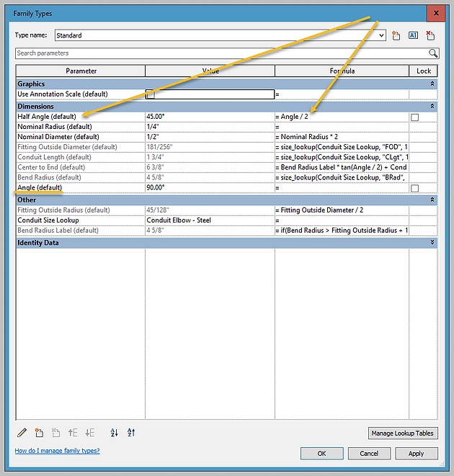Viewport: 454px width, 476px height.
Task: Click the Delete Type icon
Action: [x=430, y=35]
